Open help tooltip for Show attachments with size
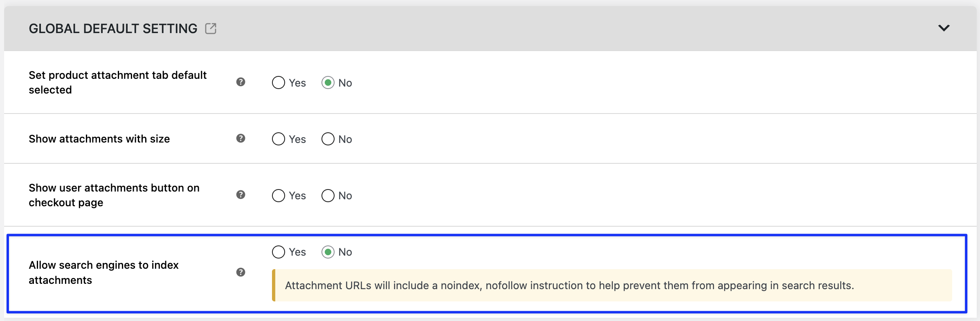 241,138
